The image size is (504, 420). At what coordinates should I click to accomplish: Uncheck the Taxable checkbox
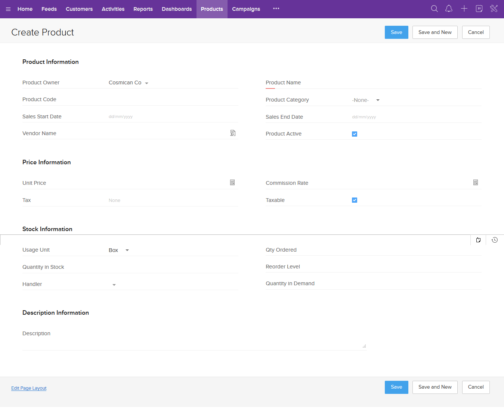point(355,200)
